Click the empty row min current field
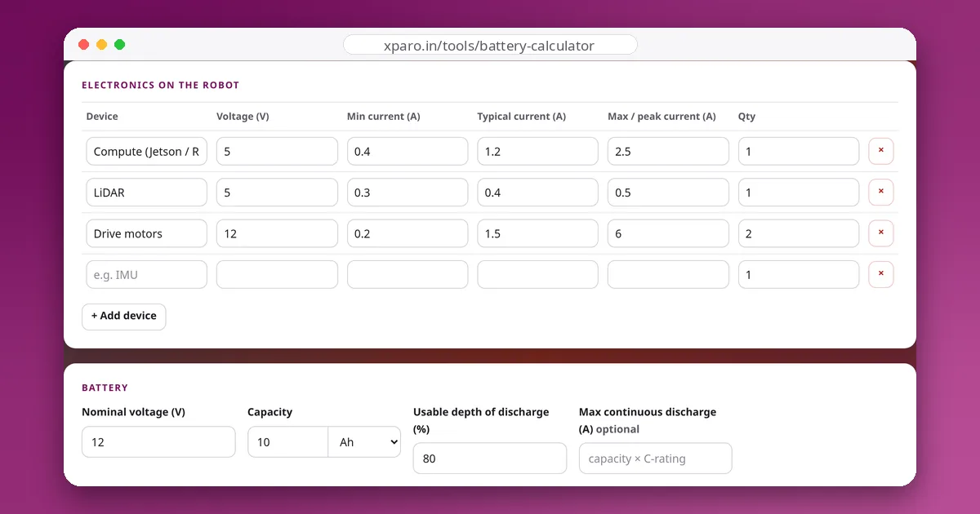980x514 pixels. pos(408,274)
